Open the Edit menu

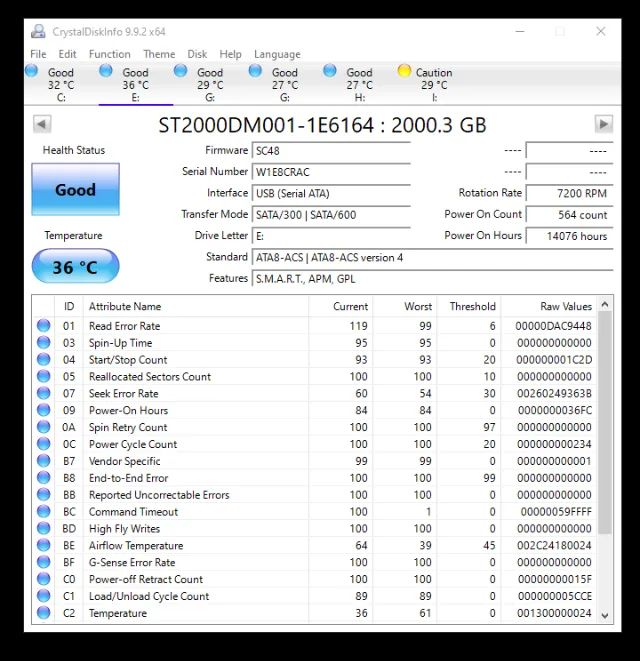tap(67, 54)
